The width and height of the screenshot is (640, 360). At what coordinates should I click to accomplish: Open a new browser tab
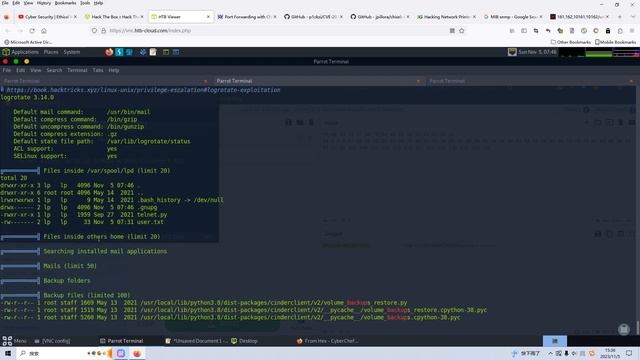620,17
